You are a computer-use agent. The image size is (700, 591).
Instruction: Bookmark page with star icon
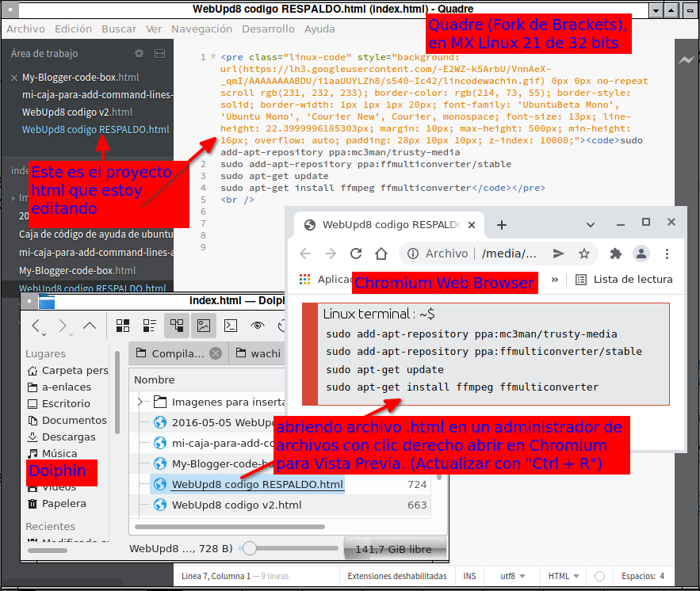tap(584, 254)
